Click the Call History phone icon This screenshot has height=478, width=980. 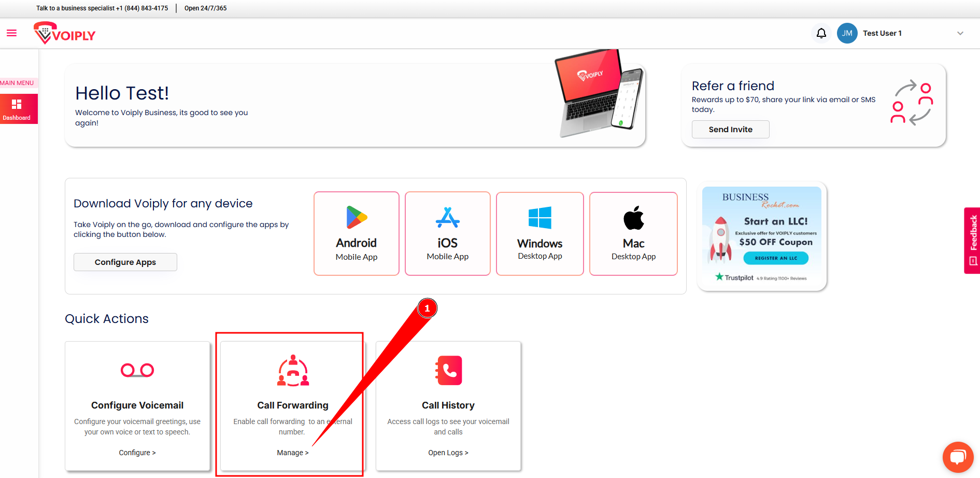click(448, 370)
